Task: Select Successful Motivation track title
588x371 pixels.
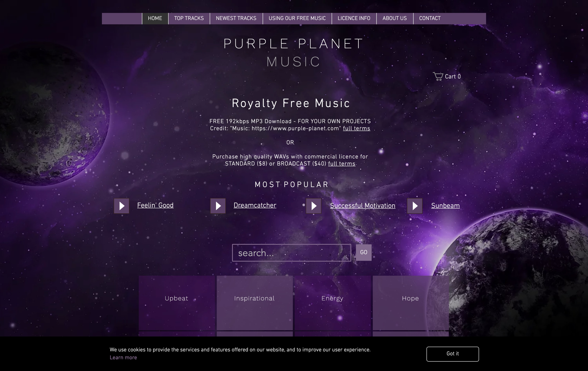Action: (x=363, y=206)
